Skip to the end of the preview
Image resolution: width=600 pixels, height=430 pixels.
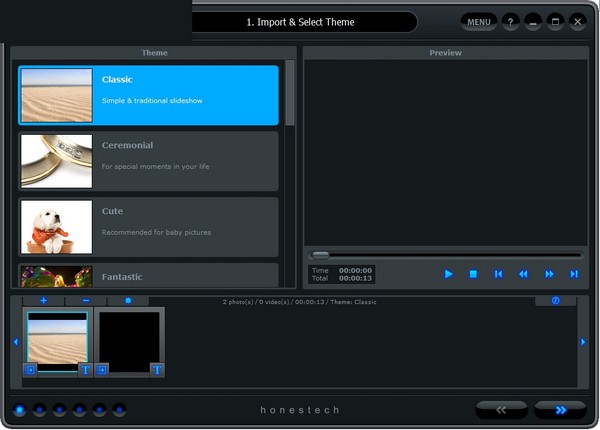[x=574, y=274]
